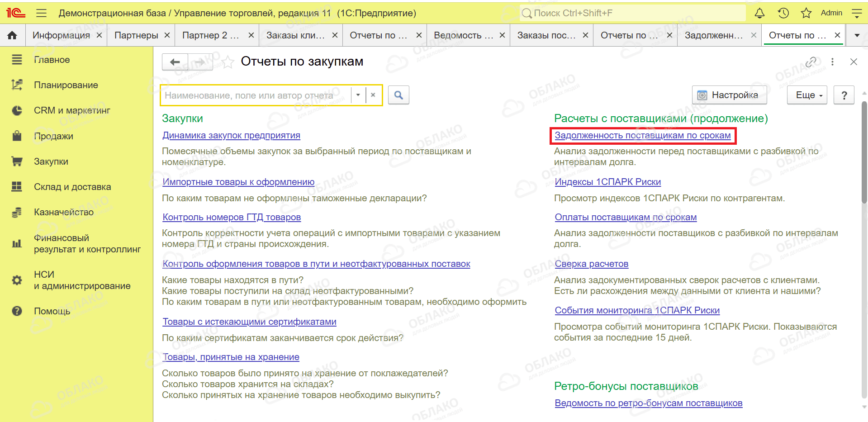The image size is (868, 422).
Task: Open Оплаты поставщикам по срокам report
Action: coord(626,217)
